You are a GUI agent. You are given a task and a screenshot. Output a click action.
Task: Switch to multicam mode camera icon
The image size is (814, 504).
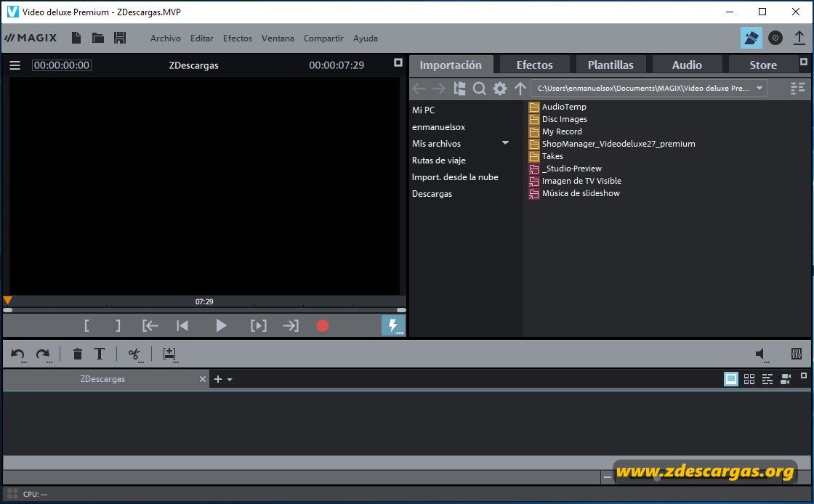[786, 379]
